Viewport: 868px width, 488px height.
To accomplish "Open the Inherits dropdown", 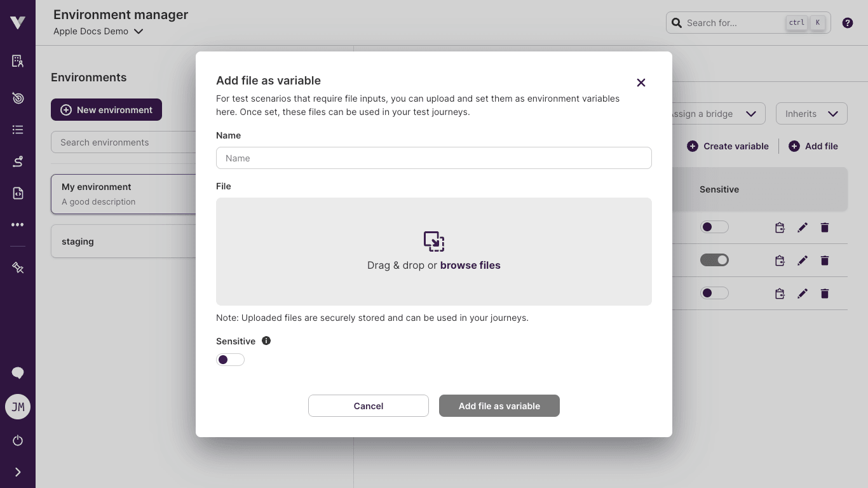I will (811, 114).
